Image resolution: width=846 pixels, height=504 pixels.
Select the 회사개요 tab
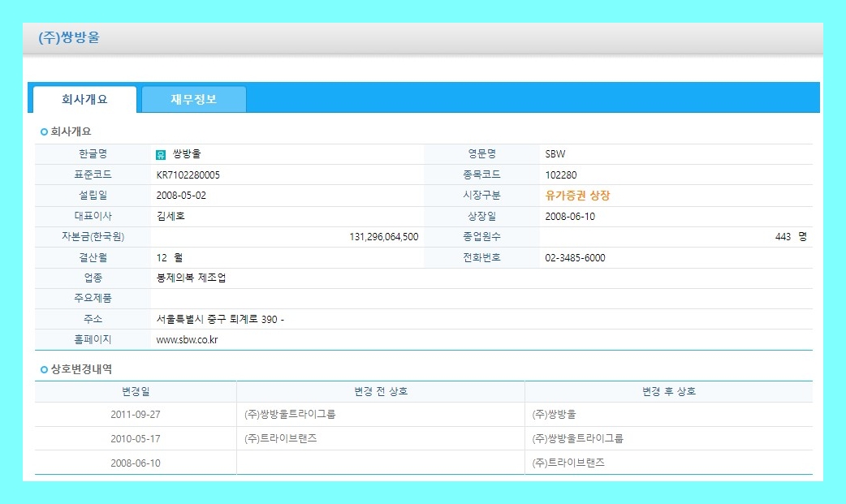[84, 99]
